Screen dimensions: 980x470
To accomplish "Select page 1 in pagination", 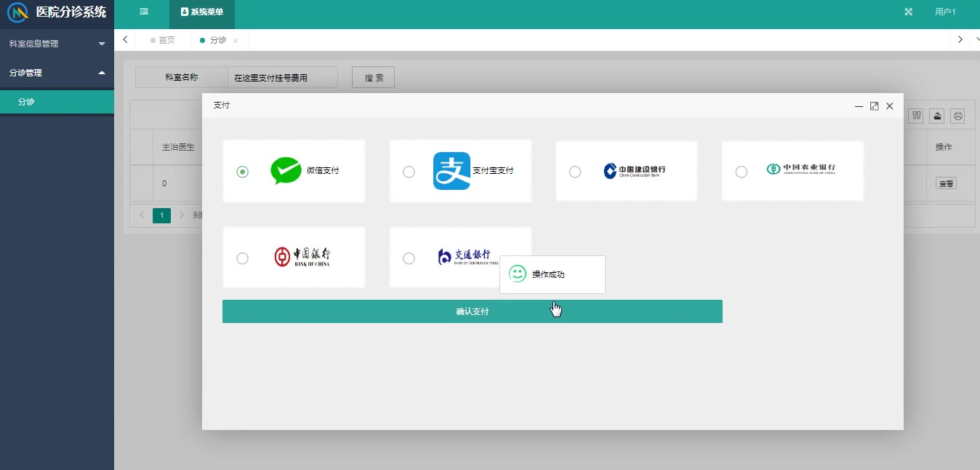I will click(x=161, y=215).
